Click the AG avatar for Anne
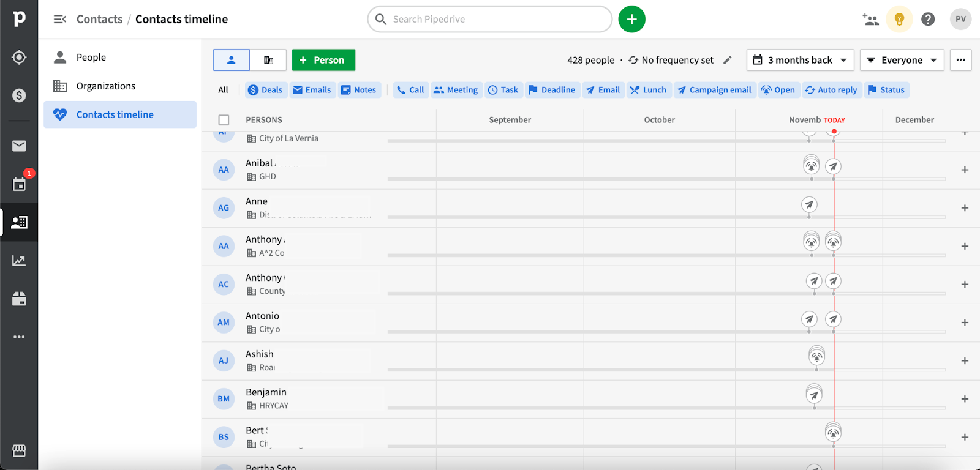The image size is (980, 470). pyautogui.click(x=224, y=208)
